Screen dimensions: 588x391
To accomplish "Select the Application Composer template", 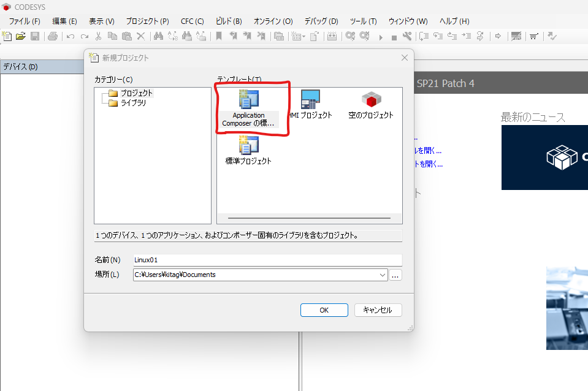I will pos(248,108).
